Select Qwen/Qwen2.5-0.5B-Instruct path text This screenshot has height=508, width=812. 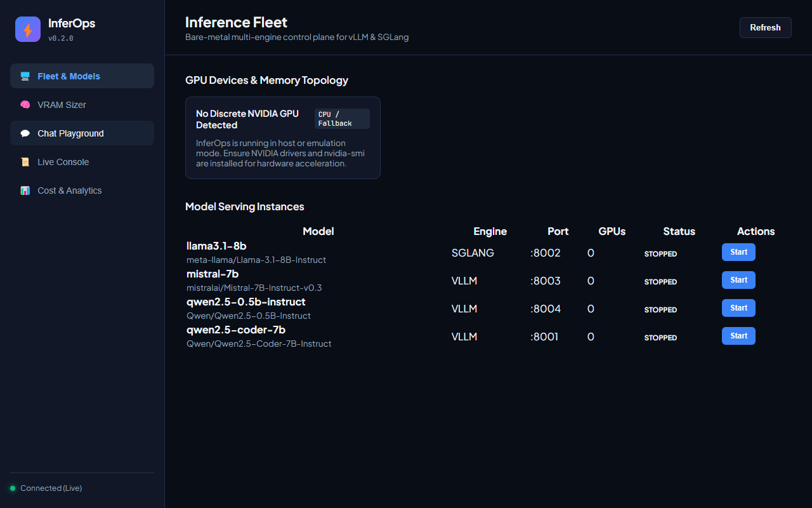[x=249, y=316]
